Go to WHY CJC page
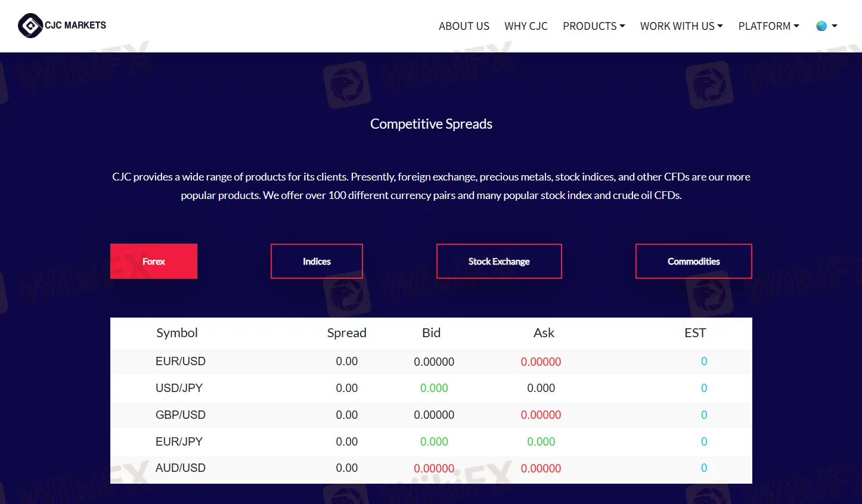 coord(526,26)
